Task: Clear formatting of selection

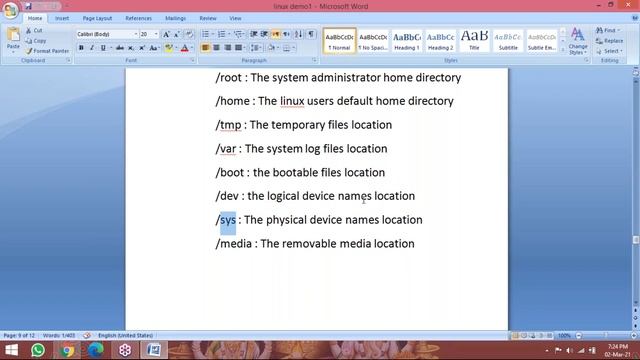Action: (x=189, y=34)
